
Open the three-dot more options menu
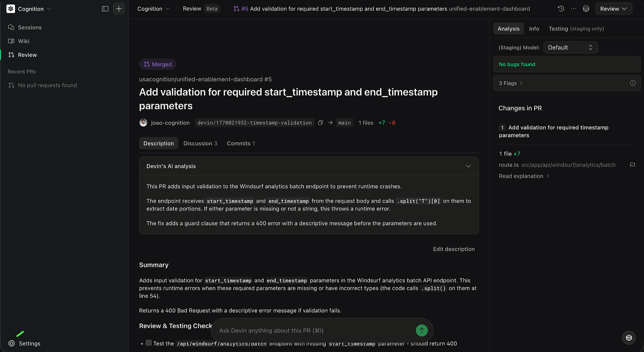point(574,9)
